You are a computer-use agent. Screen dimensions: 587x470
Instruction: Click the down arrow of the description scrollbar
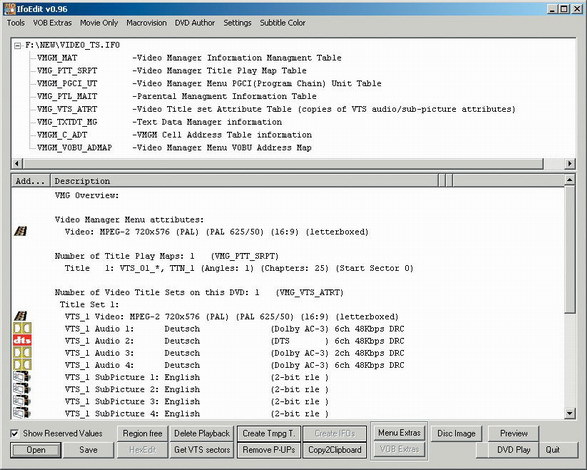click(570, 413)
